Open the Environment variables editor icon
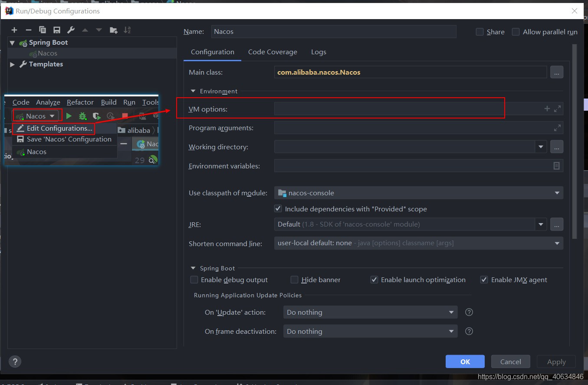588x385 pixels. click(556, 166)
